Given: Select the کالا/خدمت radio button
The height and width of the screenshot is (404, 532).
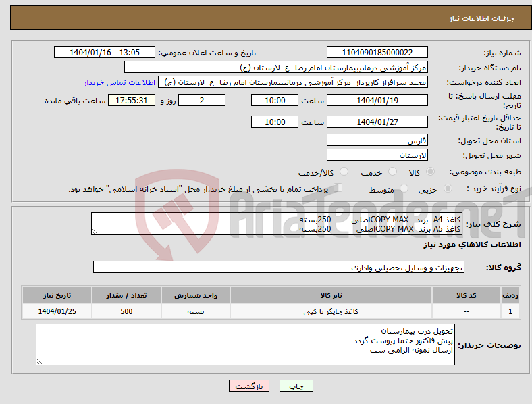Looking at the screenshot, I should (344, 172).
